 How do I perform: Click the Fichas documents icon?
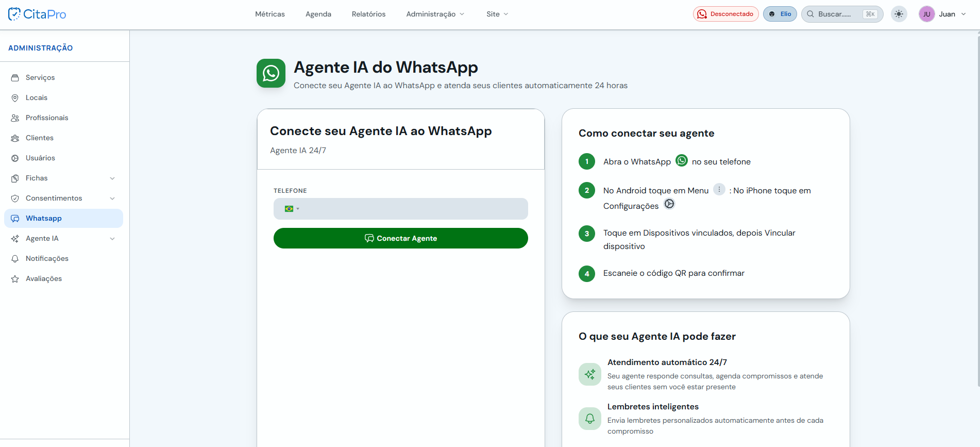[15, 178]
